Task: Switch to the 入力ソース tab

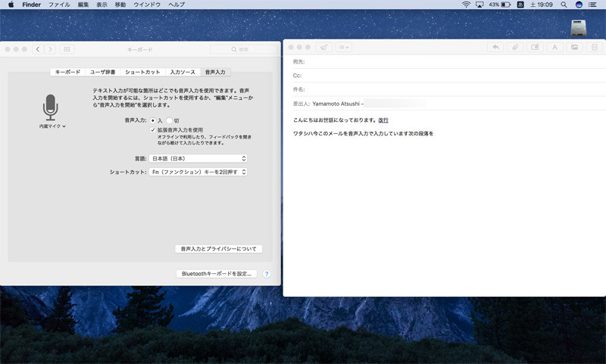Action: coord(182,72)
